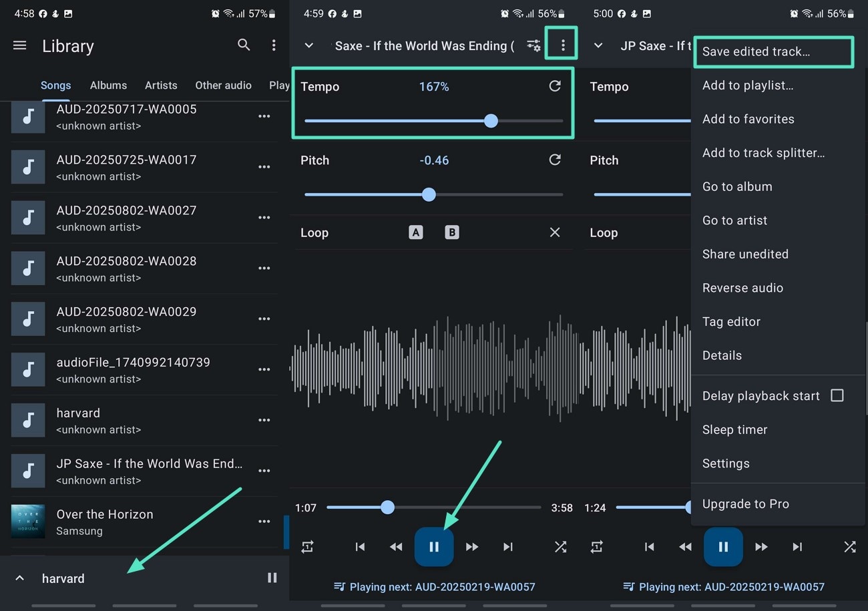
Task: Switch to the Albums tab
Action: (x=108, y=85)
